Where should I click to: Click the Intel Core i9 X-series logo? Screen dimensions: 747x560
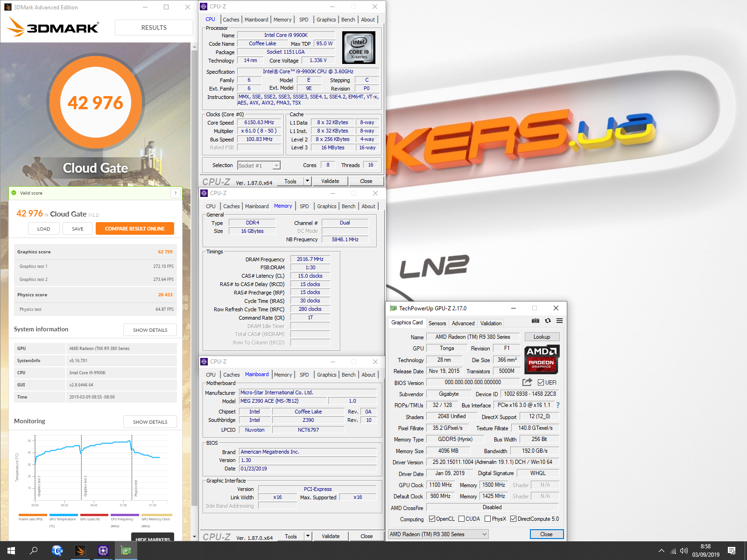[359, 48]
